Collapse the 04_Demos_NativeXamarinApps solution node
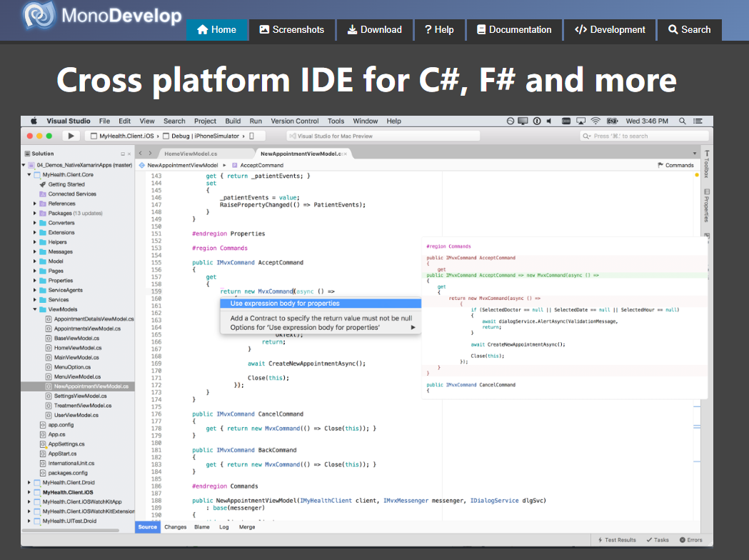Viewport: 749px width, 560px height. click(x=24, y=165)
